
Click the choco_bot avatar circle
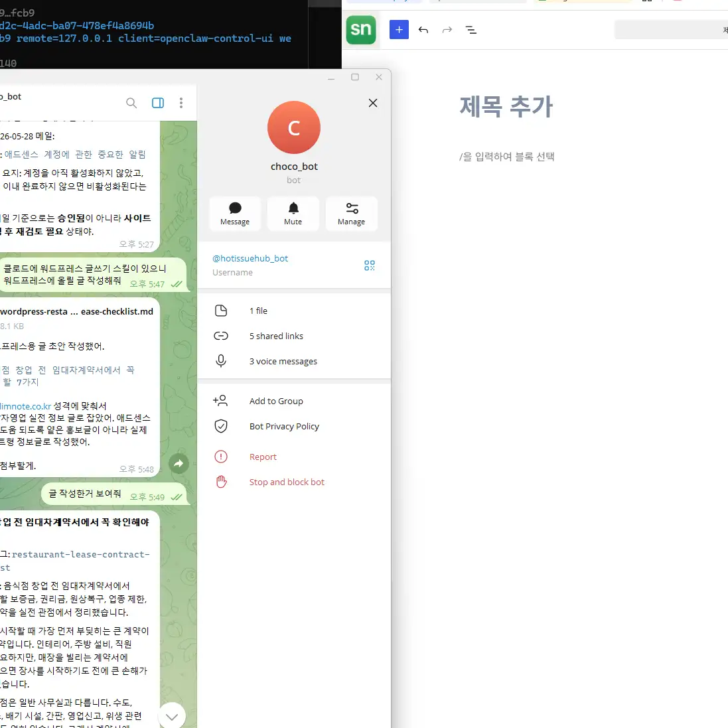click(x=294, y=127)
